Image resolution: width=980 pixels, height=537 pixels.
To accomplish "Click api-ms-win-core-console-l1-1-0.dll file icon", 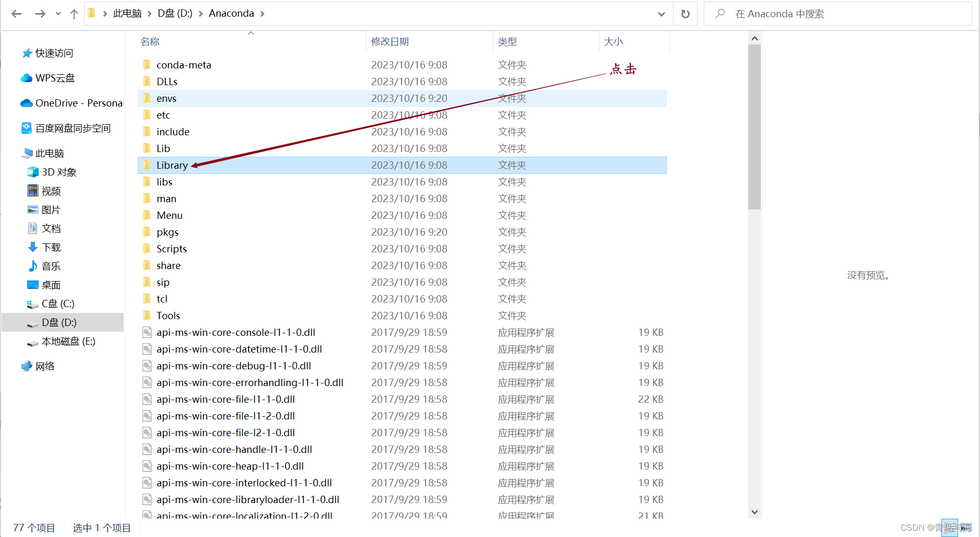I will tap(147, 332).
